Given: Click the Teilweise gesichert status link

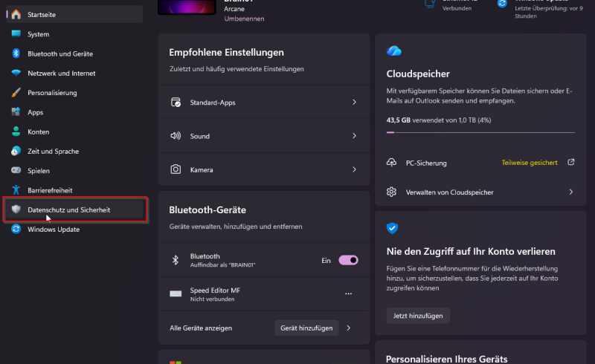Looking at the screenshot, I should [530, 162].
